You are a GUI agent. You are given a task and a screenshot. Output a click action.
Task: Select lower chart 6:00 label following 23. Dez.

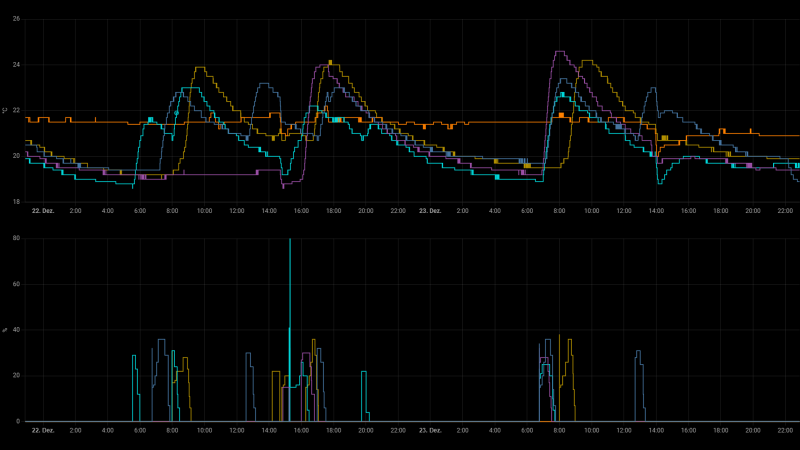527,431
